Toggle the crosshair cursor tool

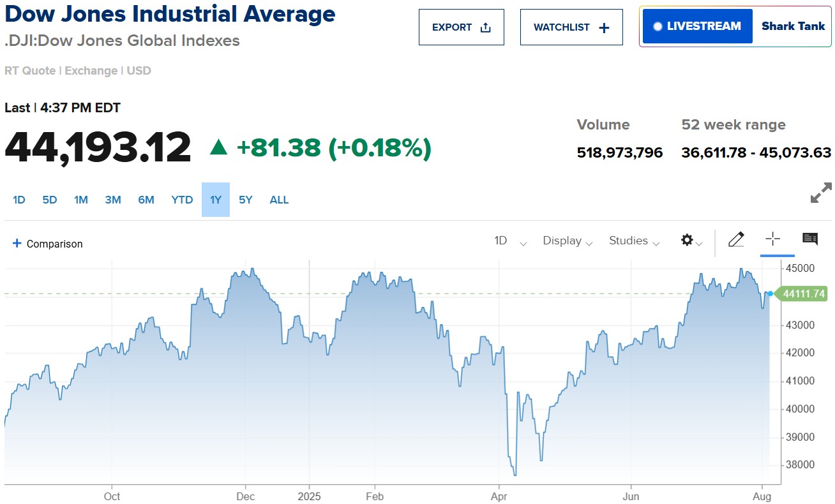[773, 239]
